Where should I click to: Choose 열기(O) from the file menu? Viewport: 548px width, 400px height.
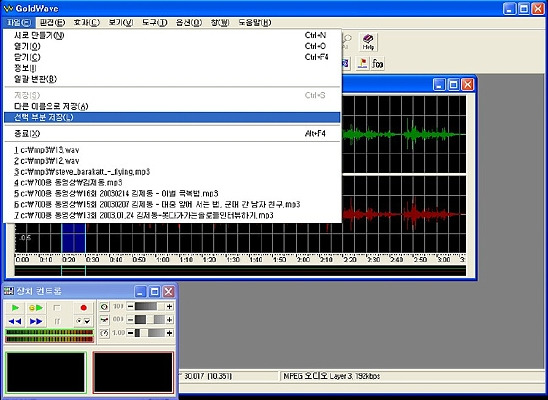coord(172,46)
